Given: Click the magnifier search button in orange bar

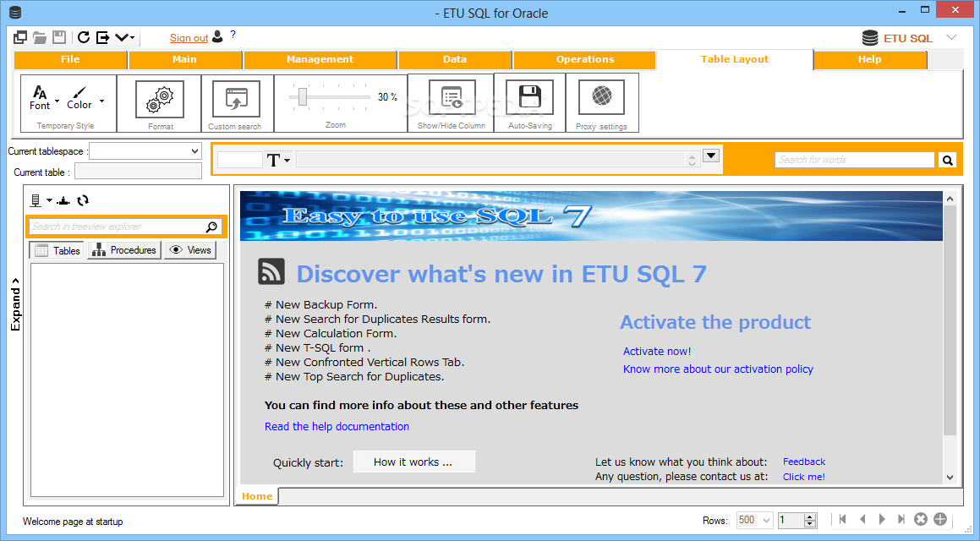Looking at the screenshot, I should click(948, 161).
